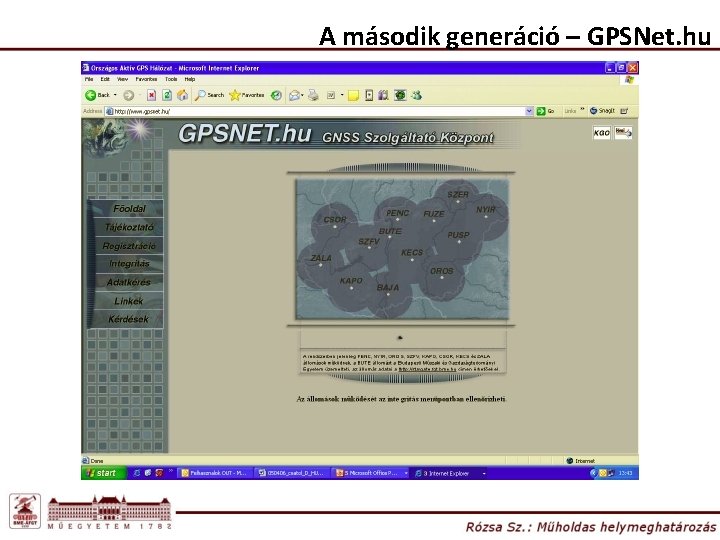This screenshot has width=720, height=540.
Task: Open the Főoldal navigation link
Action: [129, 208]
